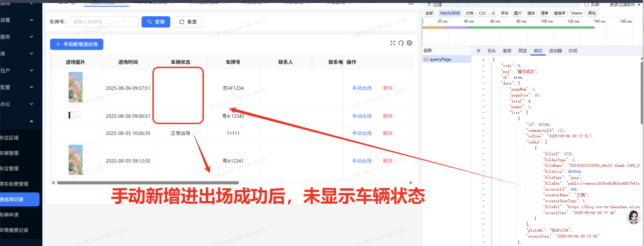Click 正常出场 status cell

pos(180,133)
